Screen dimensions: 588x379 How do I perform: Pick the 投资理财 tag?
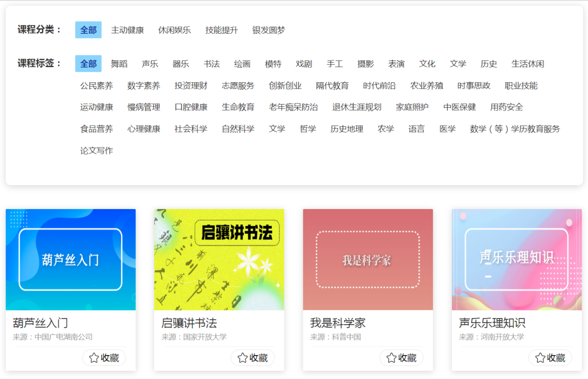191,85
